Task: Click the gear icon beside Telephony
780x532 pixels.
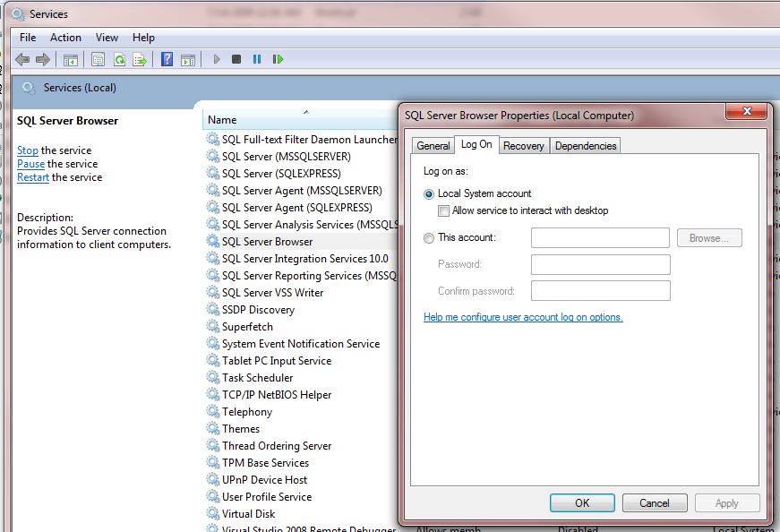Action: (x=213, y=412)
